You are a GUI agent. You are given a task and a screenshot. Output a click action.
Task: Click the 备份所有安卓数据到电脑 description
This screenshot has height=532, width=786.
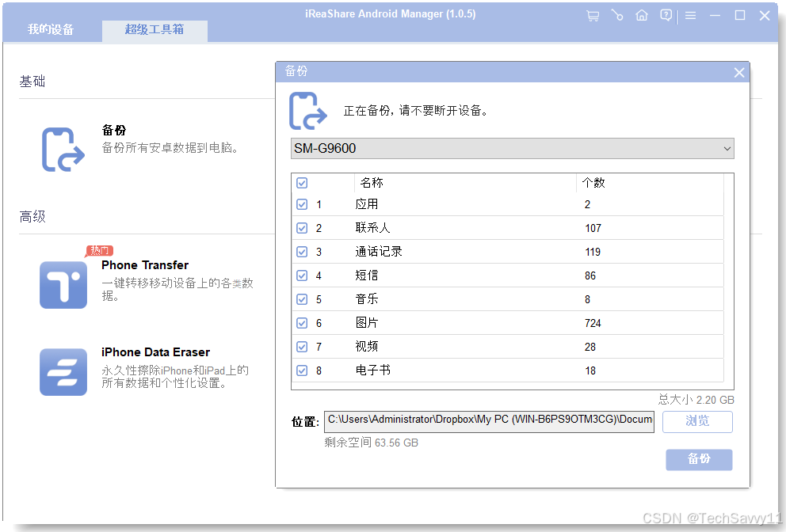click(x=171, y=148)
